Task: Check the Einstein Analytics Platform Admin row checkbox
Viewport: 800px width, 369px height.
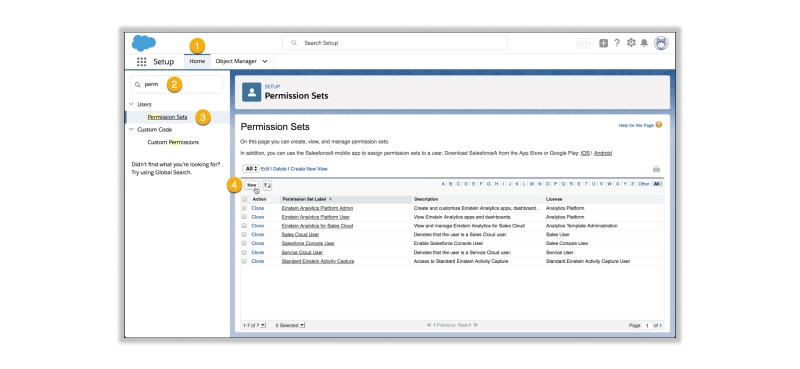Action: pos(244,208)
